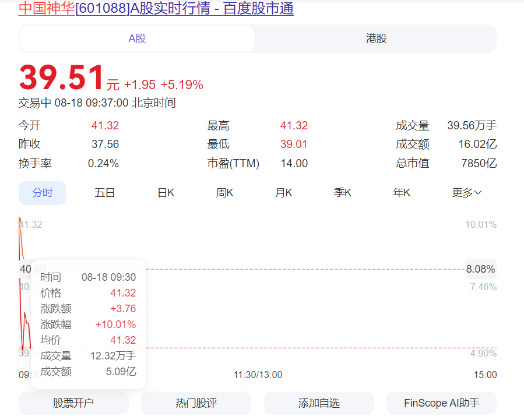Select the 五日 chart tab
Screen dimensions: 524x420
[x=104, y=193]
